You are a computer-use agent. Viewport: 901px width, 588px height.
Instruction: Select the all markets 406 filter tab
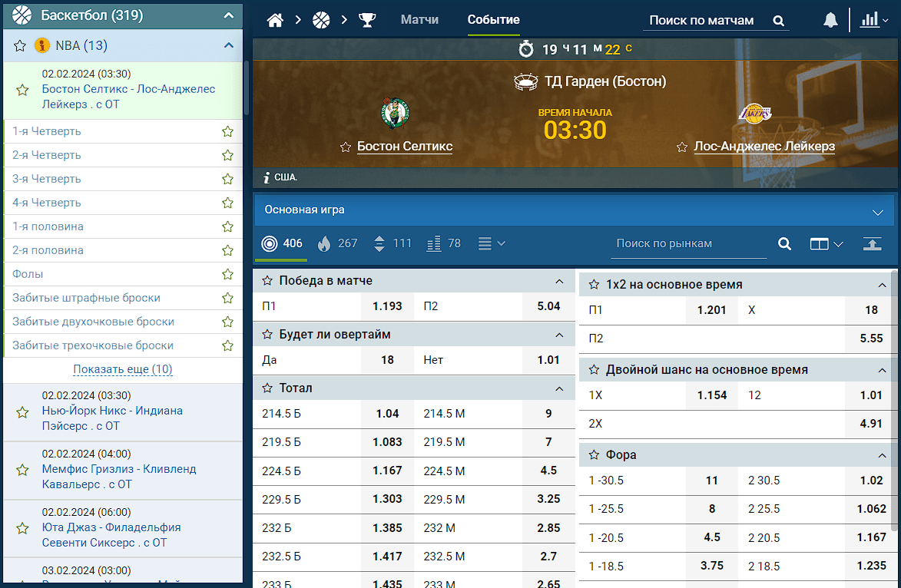pos(282,243)
